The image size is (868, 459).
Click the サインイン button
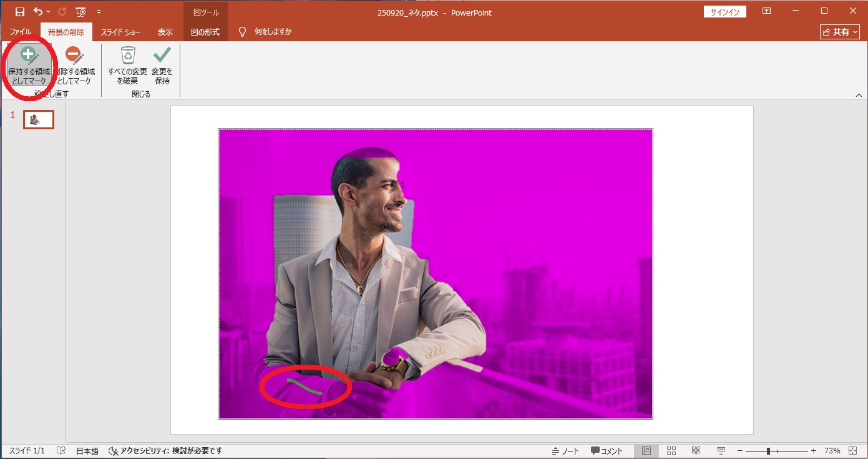[724, 12]
